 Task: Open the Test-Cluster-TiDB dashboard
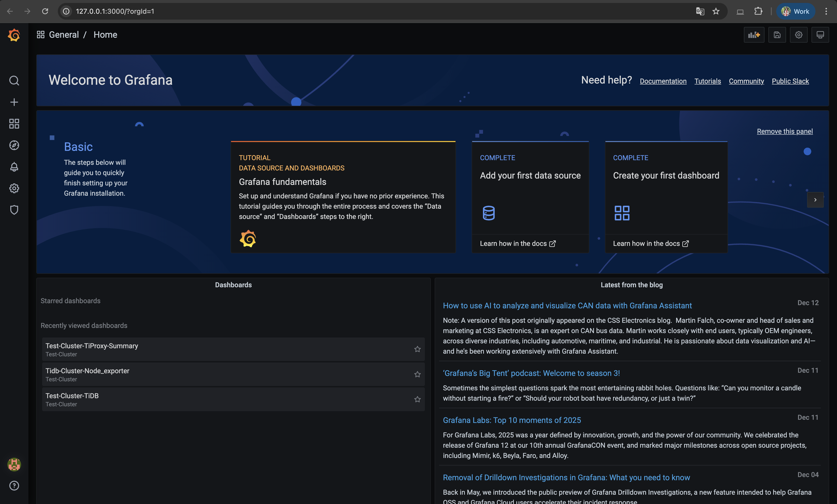pos(233,399)
